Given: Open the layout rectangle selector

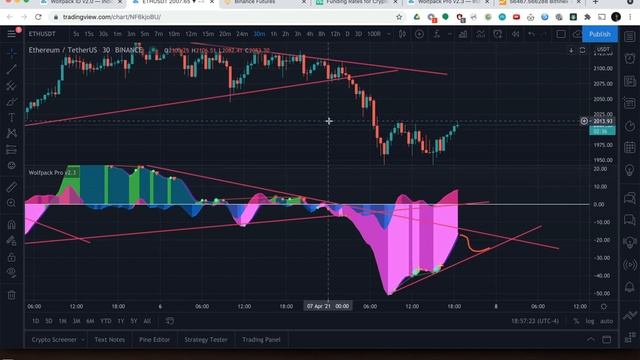Looking at the screenshot, I should pyautogui.click(x=561, y=34).
